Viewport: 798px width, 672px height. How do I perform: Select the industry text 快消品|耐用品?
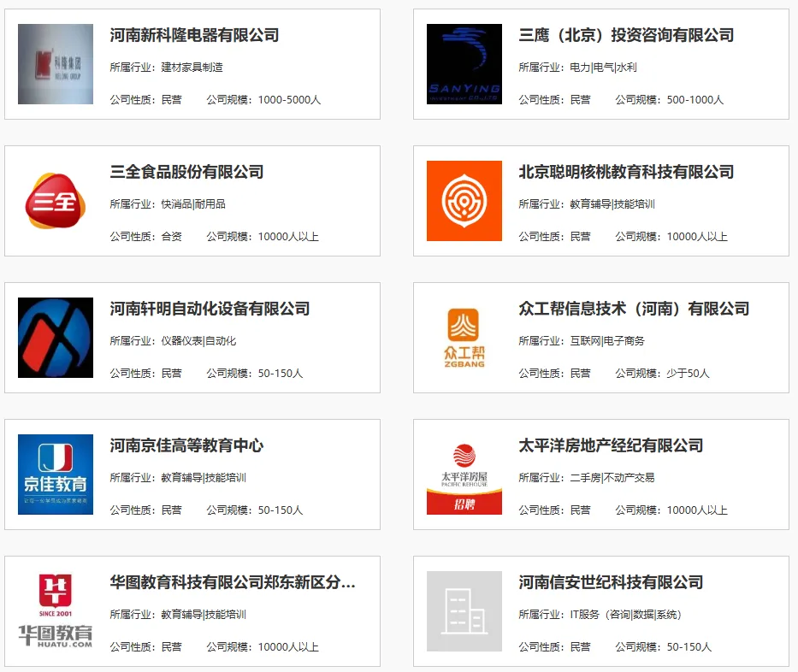193,204
